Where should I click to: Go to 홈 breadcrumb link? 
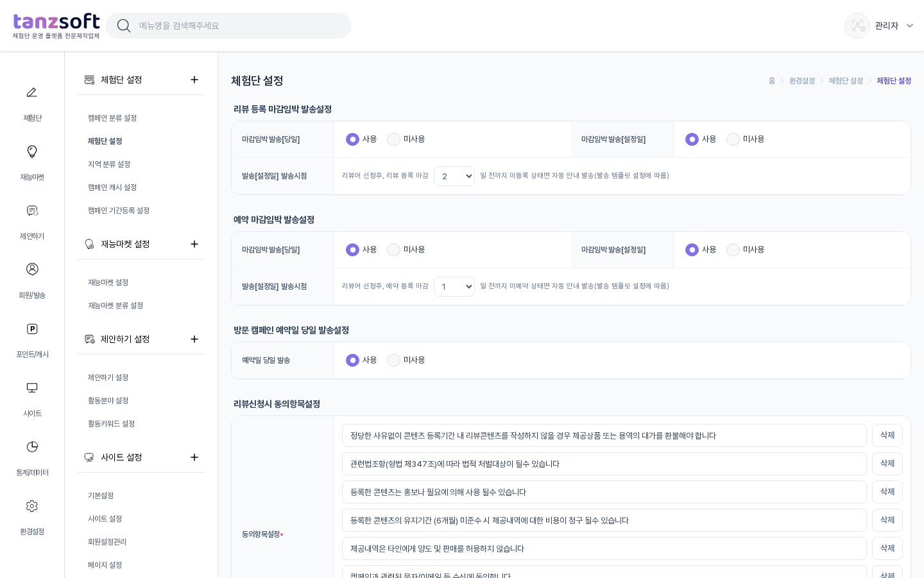click(772, 81)
